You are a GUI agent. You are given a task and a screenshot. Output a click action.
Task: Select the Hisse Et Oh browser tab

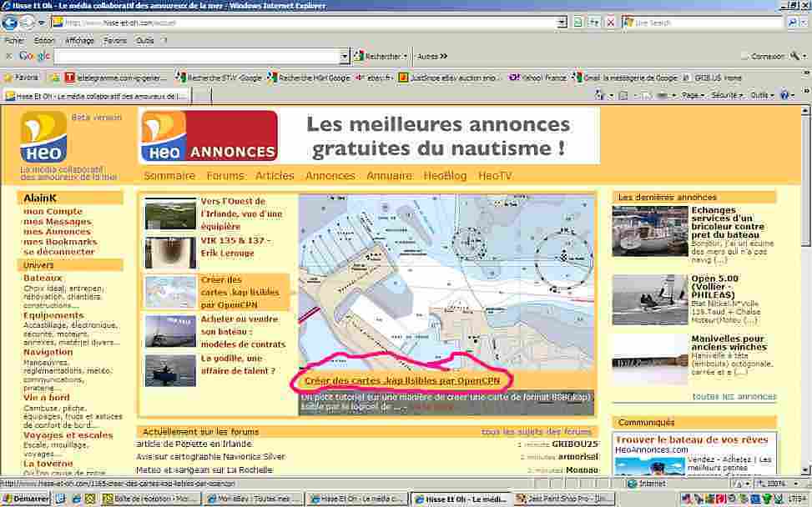(x=98, y=96)
